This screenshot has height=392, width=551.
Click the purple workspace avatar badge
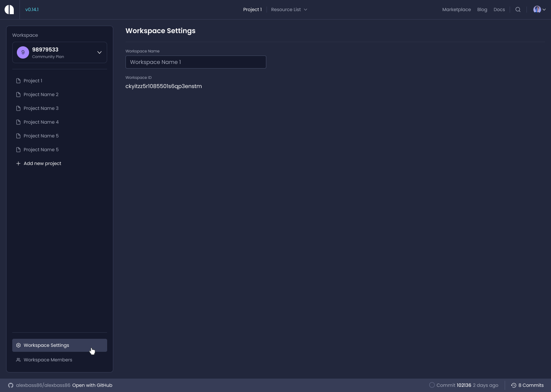click(23, 52)
